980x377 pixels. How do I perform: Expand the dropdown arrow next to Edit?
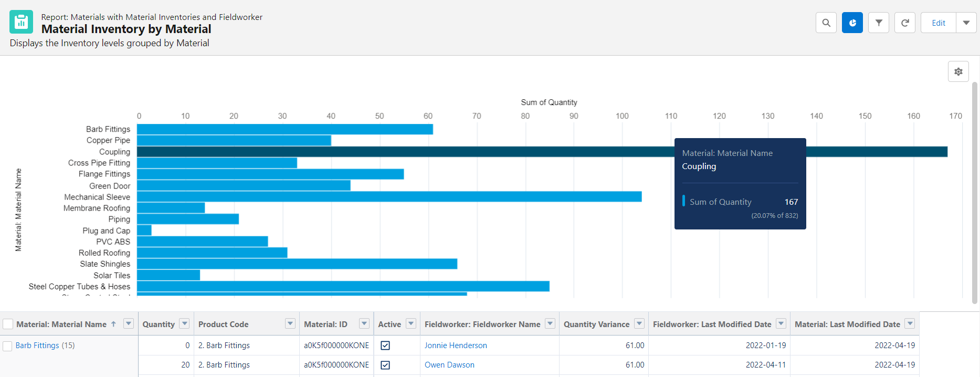pos(966,23)
